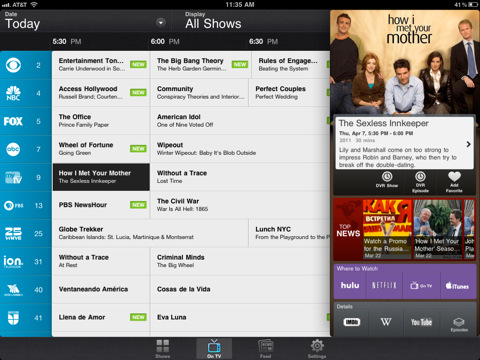Select the Univision channel 41 logo
The image size is (480, 360).
13,318
